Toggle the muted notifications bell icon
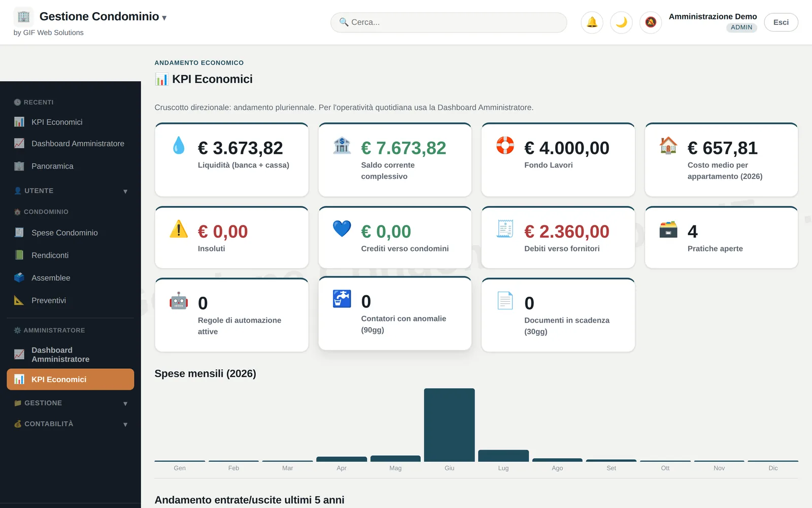 coord(651,22)
